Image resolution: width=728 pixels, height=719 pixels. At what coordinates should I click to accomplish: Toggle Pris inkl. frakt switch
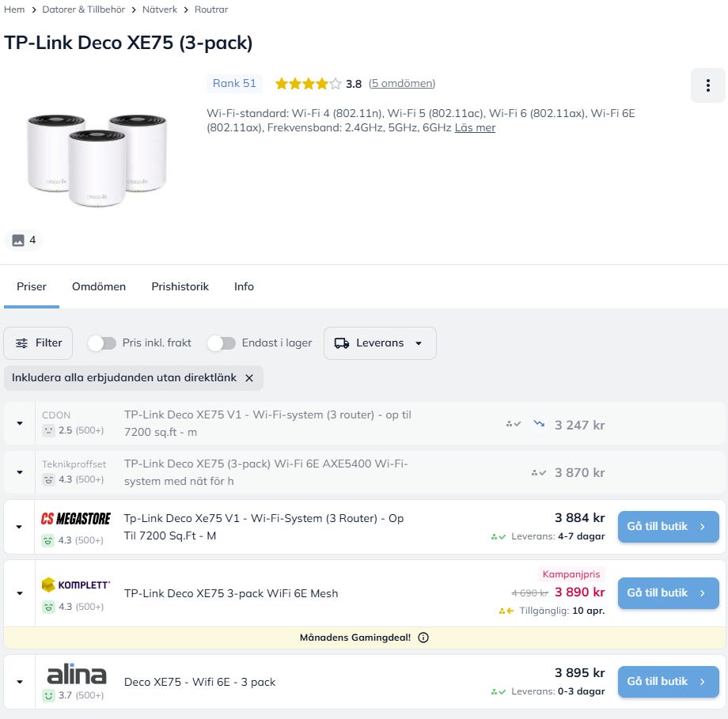coord(102,343)
